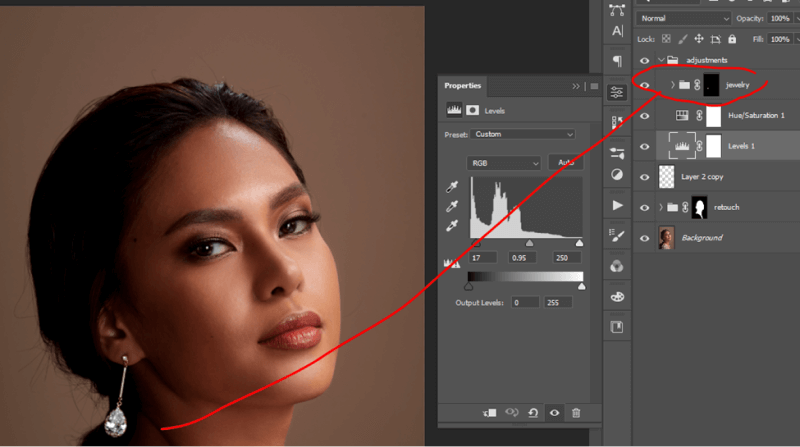Expand the retouch layer group

click(661, 208)
